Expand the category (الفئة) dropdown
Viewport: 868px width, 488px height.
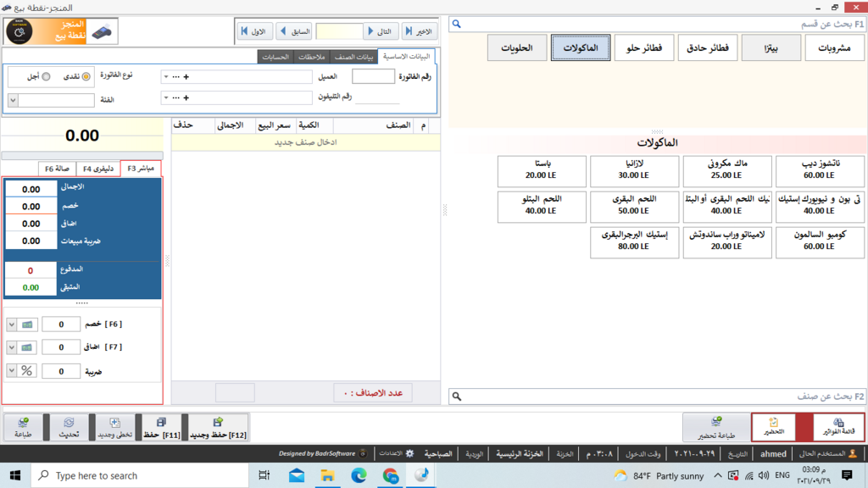pos(13,100)
